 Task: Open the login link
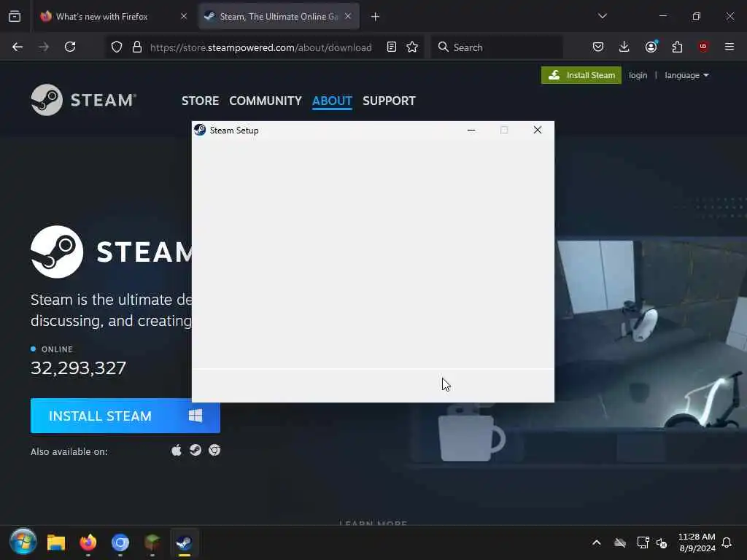[638, 75]
